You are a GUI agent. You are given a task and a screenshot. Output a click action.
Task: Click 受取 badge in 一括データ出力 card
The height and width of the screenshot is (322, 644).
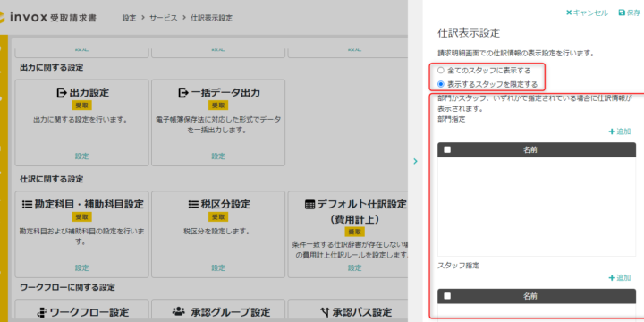(218, 106)
